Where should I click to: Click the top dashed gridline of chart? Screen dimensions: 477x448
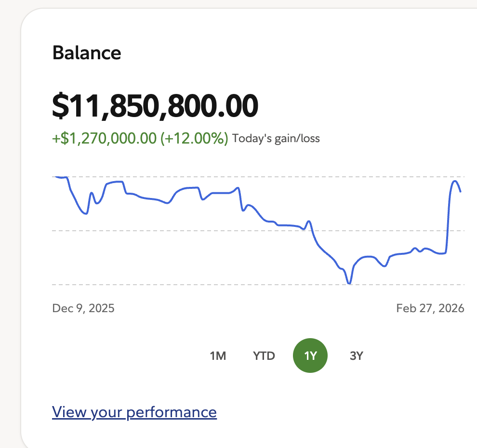289,177
